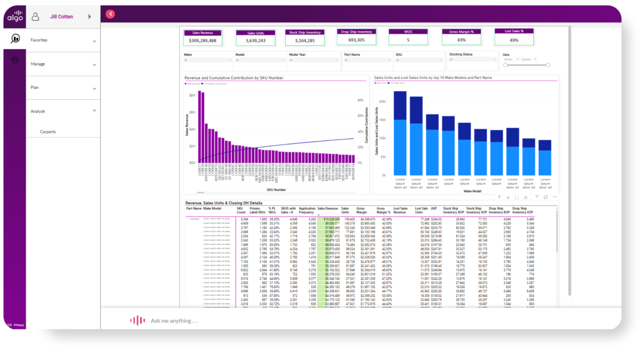Click the algo logo icon
This screenshot has width=644, height=345.
point(15,16)
